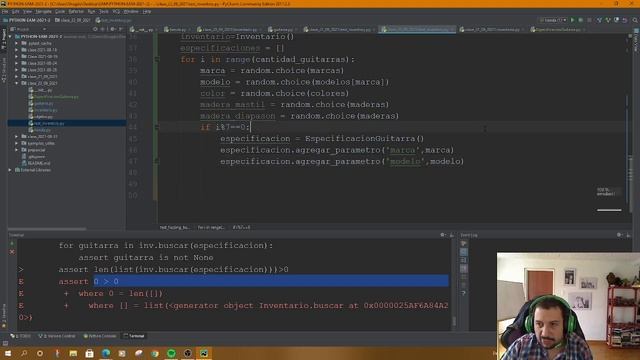Open the Run menu

click(x=91, y=11)
